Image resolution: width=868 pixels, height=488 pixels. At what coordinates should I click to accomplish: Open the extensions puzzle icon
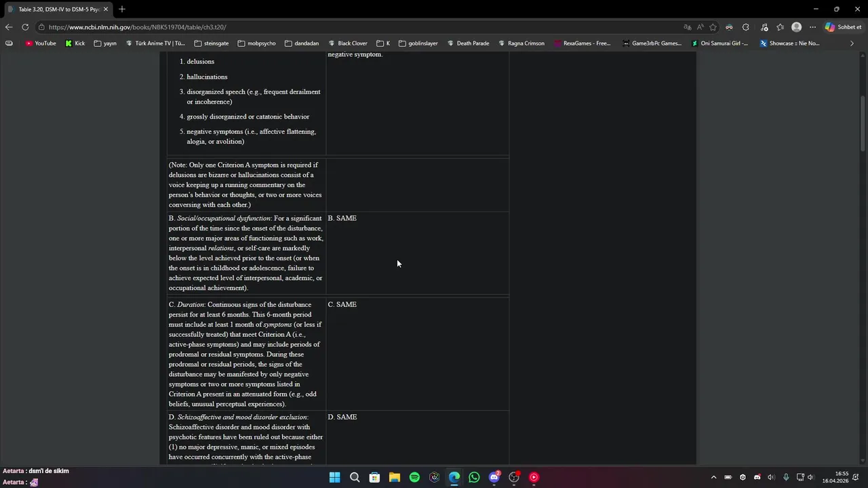[x=746, y=27]
